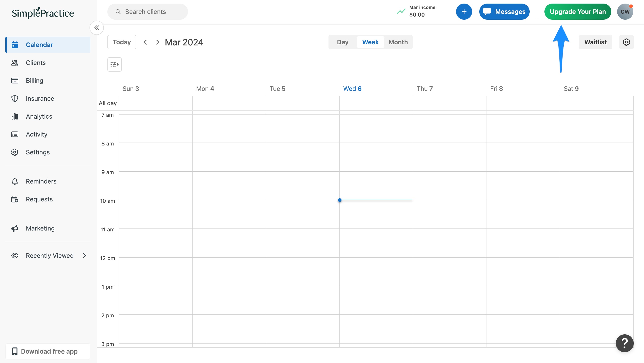Switch to Week view
Viewport: 644px width, 363px height.
pyautogui.click(x=370, y=42)
